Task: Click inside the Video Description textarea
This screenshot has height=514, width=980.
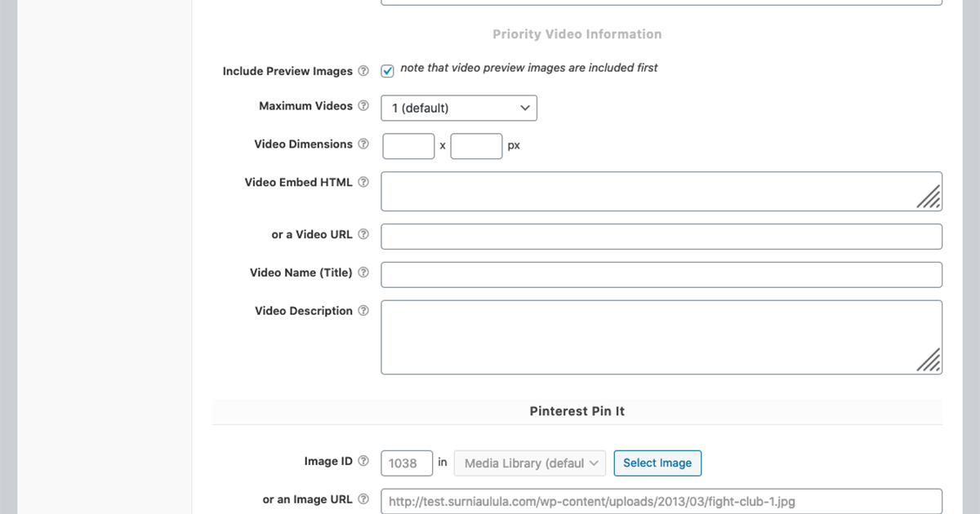Action: 661,338
